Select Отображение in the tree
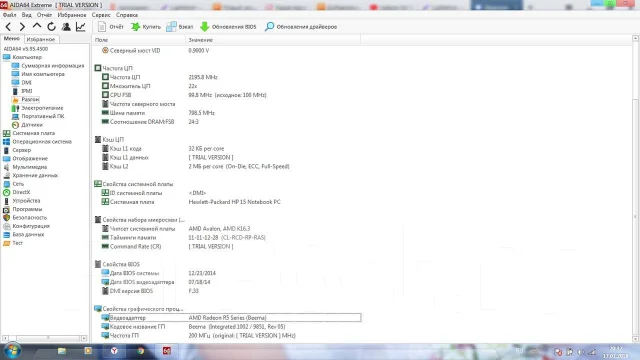Image resolution: width=640 pixels, height=360 pixels. pyautogui.click(x=30, y=159)
